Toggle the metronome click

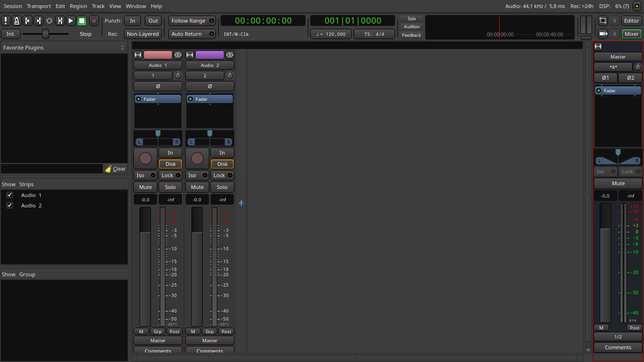click(17, 21)
